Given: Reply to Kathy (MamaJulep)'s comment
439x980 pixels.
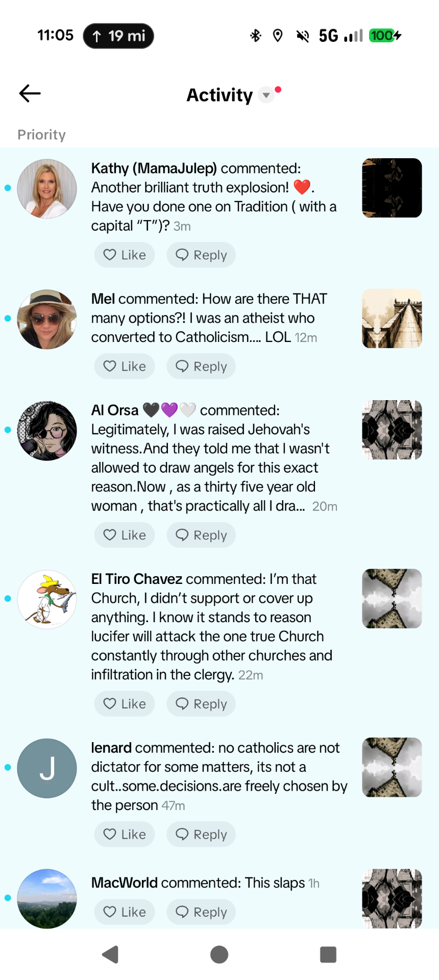Looking at the screenshot, I should click(x=201, y=255).
